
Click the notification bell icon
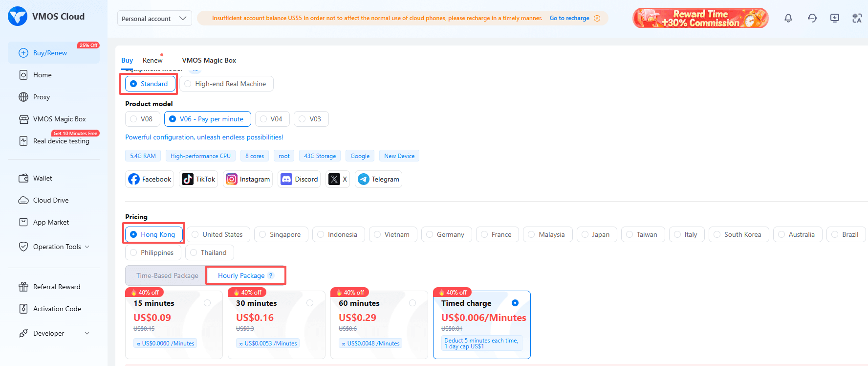[788, 18]
